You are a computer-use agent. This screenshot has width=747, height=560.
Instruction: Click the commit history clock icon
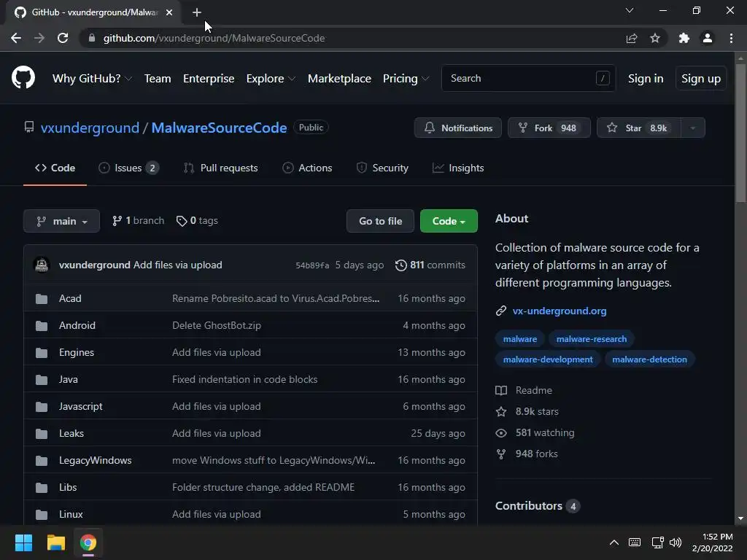[x=401, y=265]
